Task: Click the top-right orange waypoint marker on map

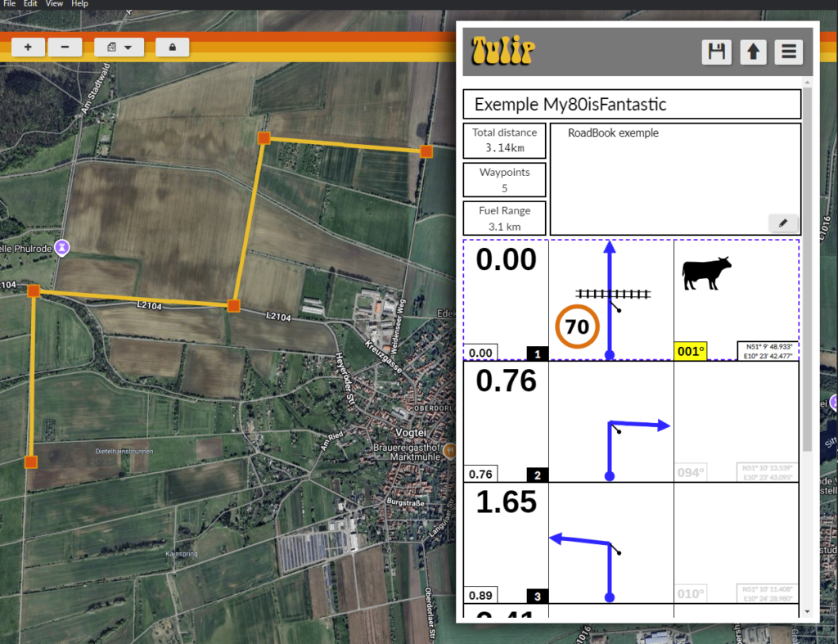Action: click(426, 151)
